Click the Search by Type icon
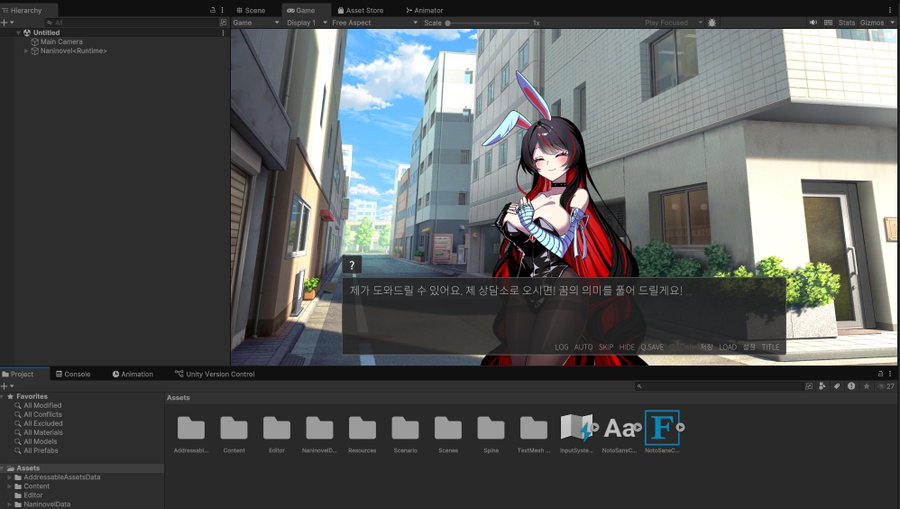The height and width of the screenshot is (509, 900). point(823,386)
